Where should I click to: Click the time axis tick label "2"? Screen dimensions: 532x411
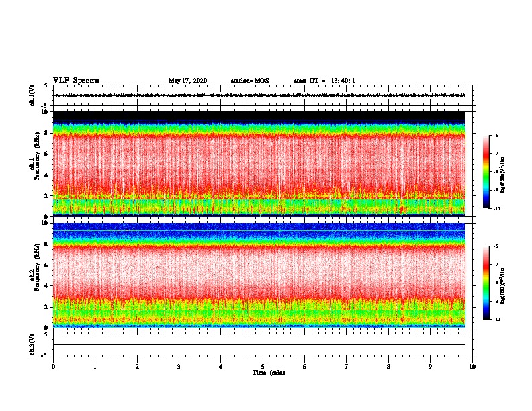click(x=137, y=367)
